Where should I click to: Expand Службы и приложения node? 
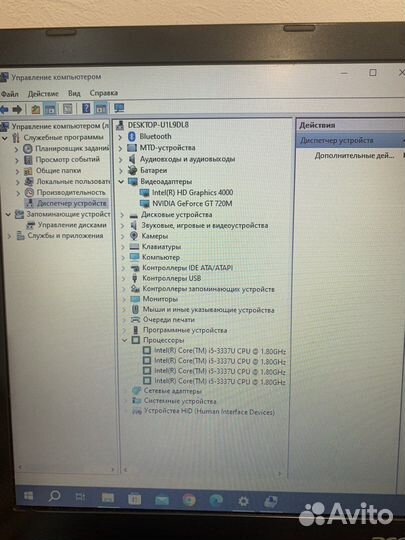(x=10, y=236)
